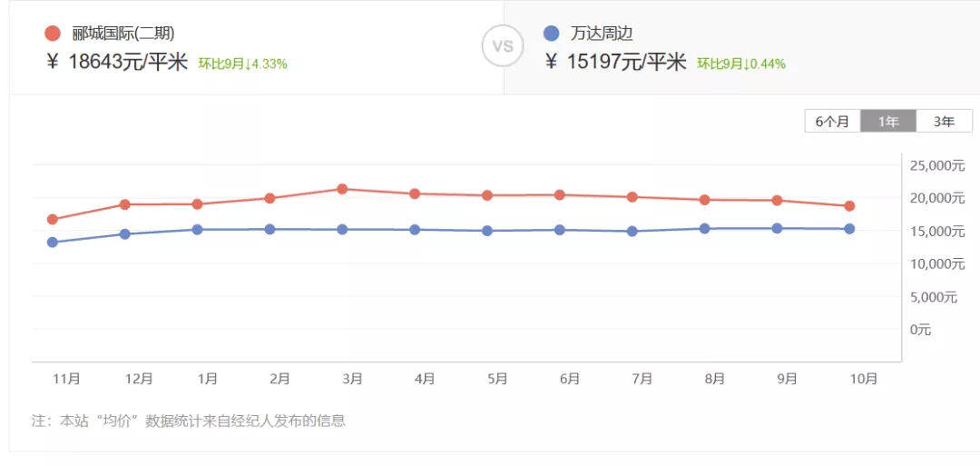Select the 1年 time range tab
Viewport: 980px width, 466px height.
888,121
